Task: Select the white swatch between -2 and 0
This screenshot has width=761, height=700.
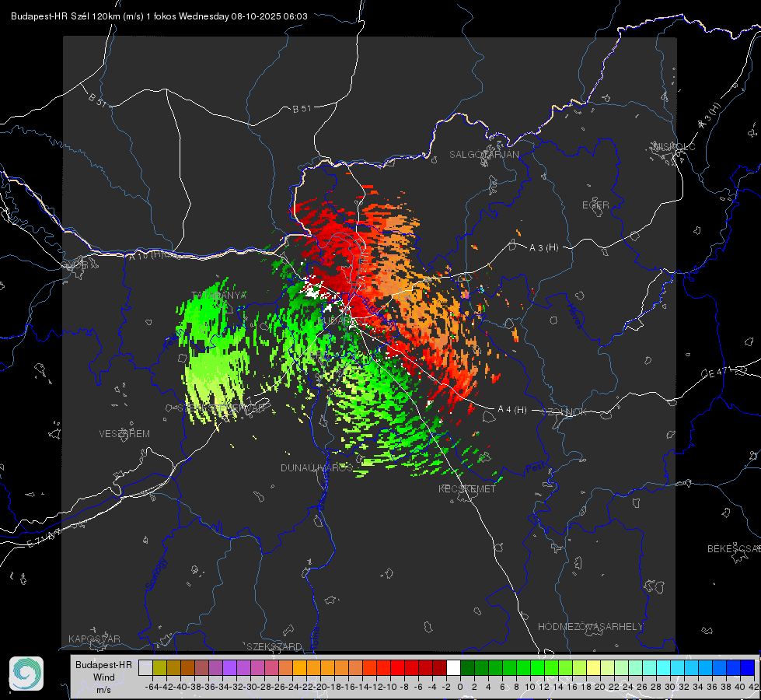Action: click(453, 667)
